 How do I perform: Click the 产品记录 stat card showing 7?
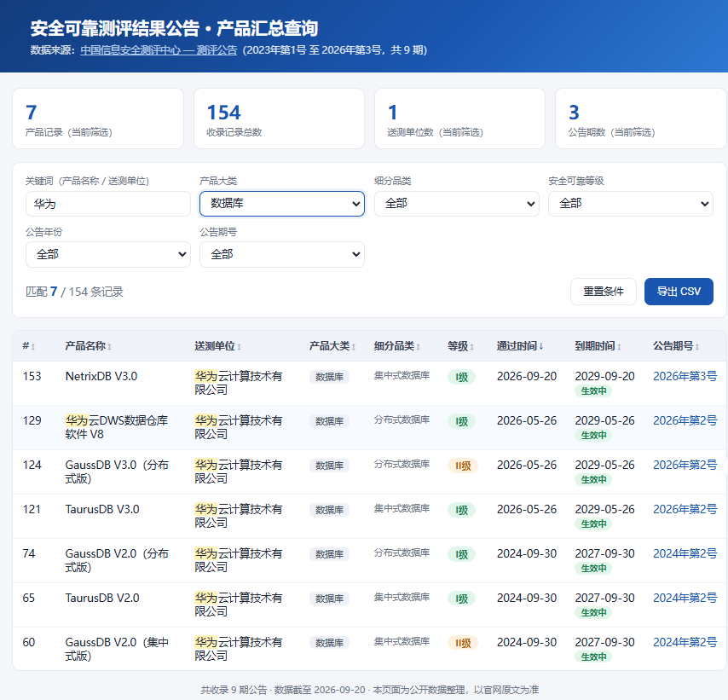[x=98, y=119]
